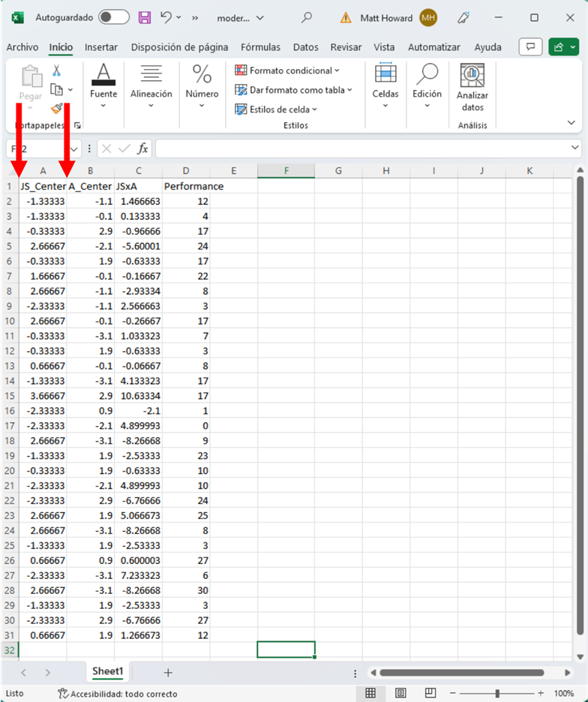
Task: Collapse the ribbon with the chevron
Action: pyautogui.click(x=571, y=122)
